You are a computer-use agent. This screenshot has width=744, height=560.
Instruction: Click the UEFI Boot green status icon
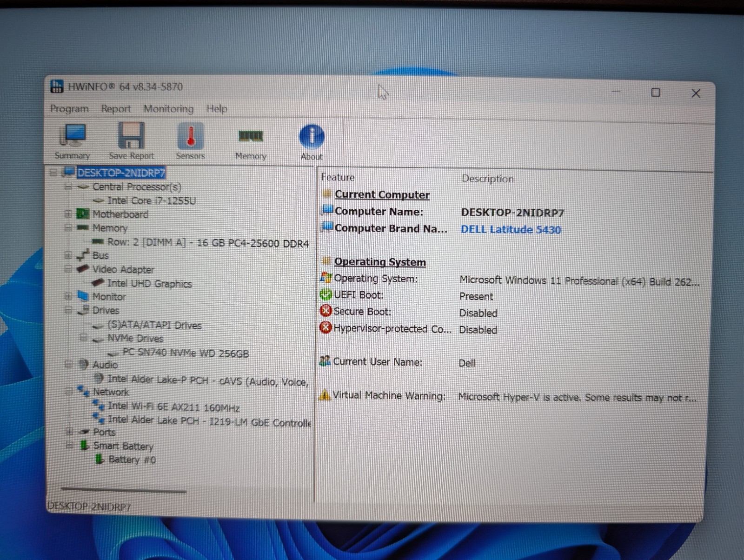click(x=325, y=294)
